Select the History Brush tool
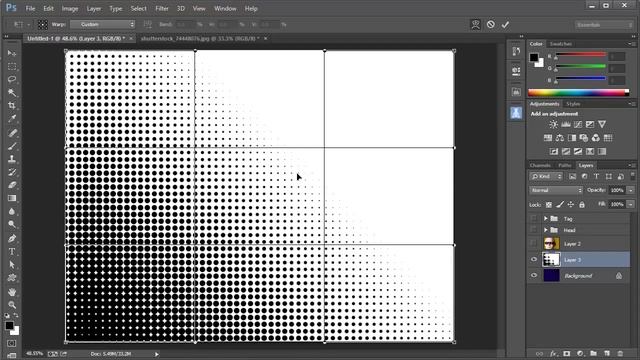Viewport: 640px width, 360px height. point(12,172)
